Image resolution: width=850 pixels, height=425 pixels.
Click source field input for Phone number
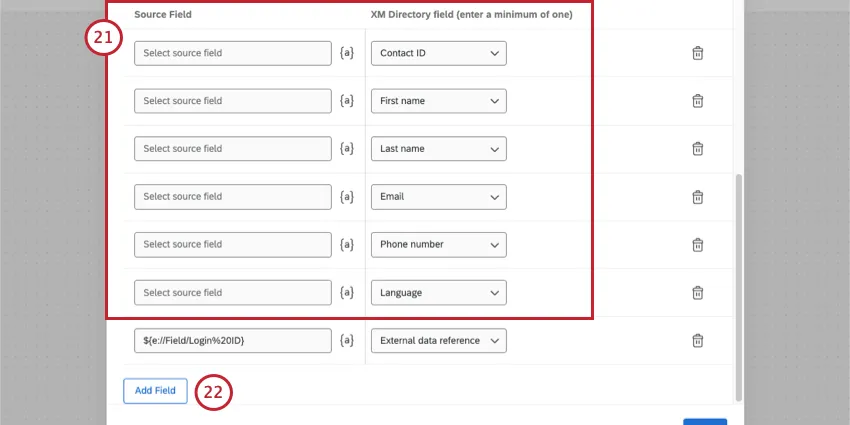(232, 245)
